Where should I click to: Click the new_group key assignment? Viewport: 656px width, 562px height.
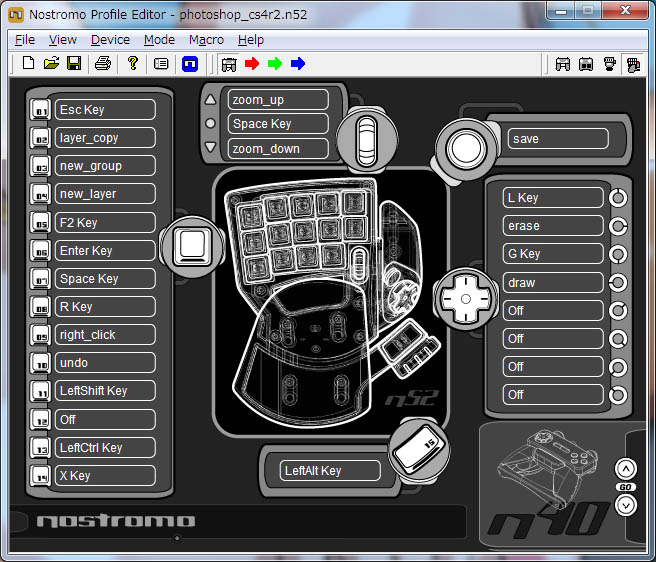105,166
